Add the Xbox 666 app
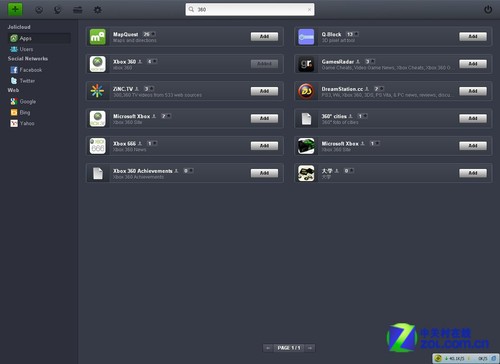Viewport: 500px width, 364px height. point(264,146)
